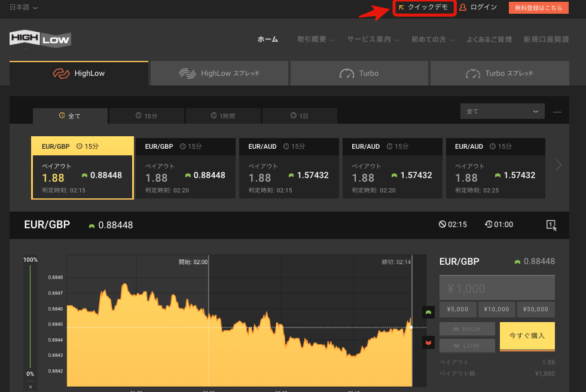The width and height of the screenshot is (586, 392).
Task: Click the 無料登録はこちら registration button
Action: tap(539, 7)
